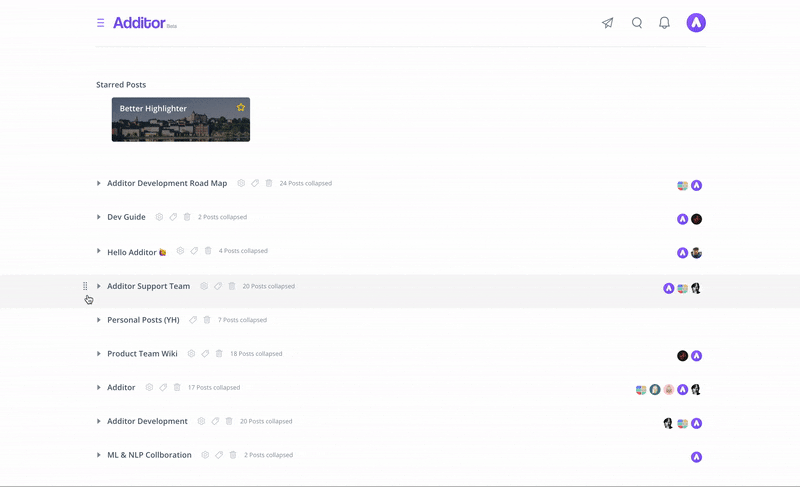Click the drag handle beside Additor Support Team

(85, 286)
